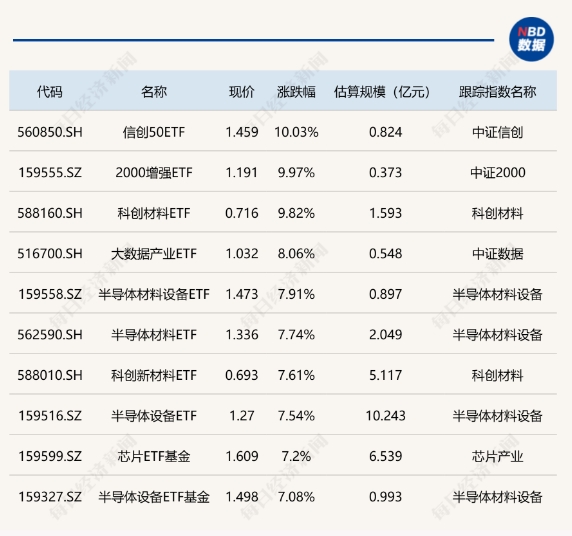Image resolution: width=572 pixels, height=536 pixels.
Task: Click the 中证2000 index name cell
Action: pos(498,173)
